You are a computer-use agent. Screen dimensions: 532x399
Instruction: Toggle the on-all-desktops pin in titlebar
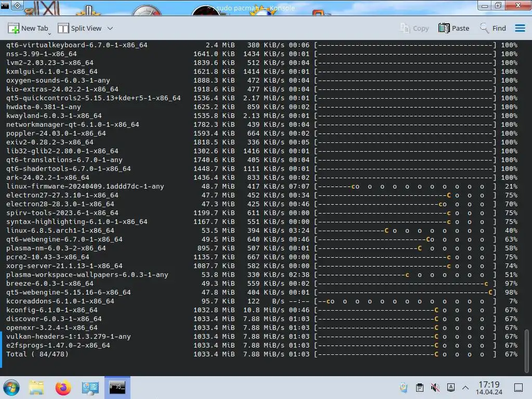tap(17, 5)
